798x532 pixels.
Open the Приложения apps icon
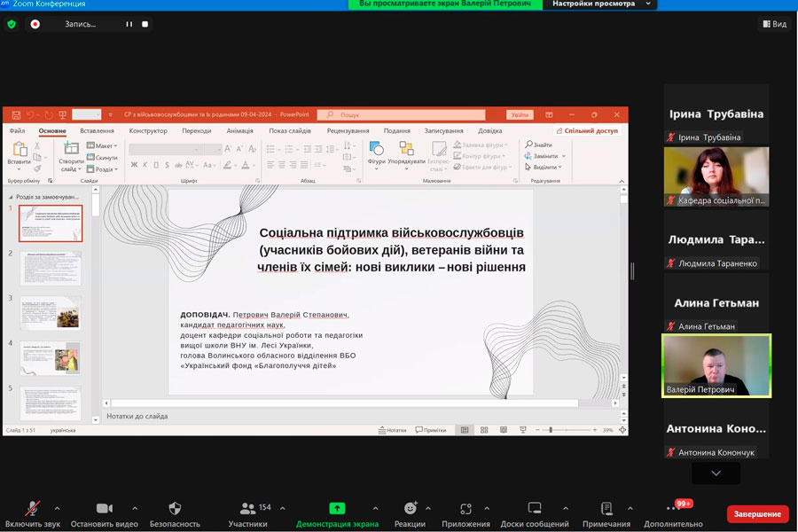pyautogui.click(x=466, y=508)
